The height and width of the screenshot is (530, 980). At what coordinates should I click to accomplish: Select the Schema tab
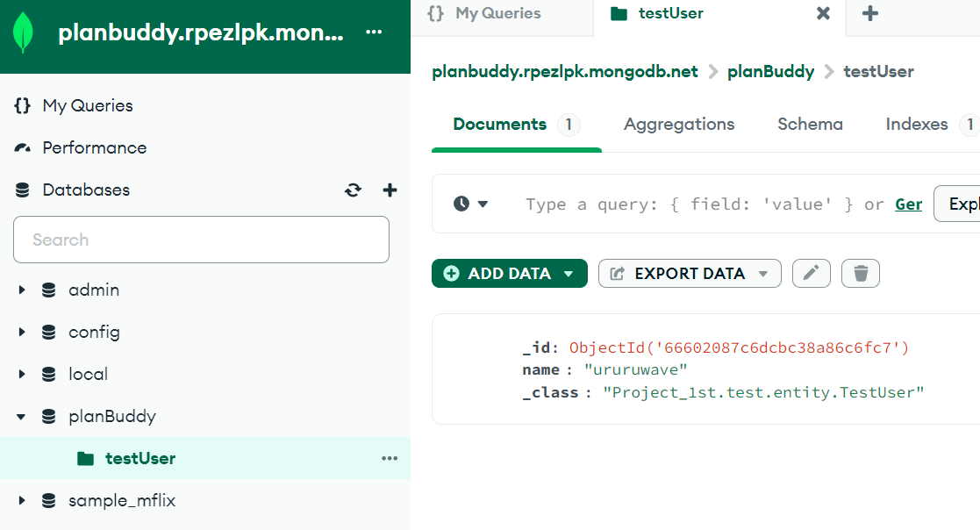pyautogui.click(x=810, y=125)
